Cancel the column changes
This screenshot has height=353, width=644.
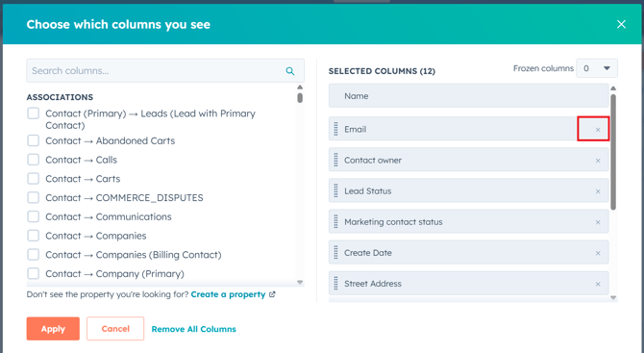[x=115, y=329]
